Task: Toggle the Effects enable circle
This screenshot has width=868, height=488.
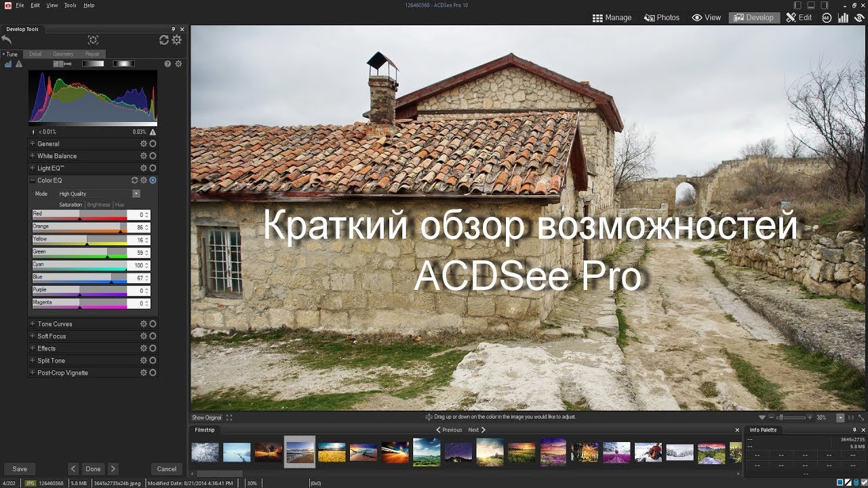Action: [x=153, y=348]
